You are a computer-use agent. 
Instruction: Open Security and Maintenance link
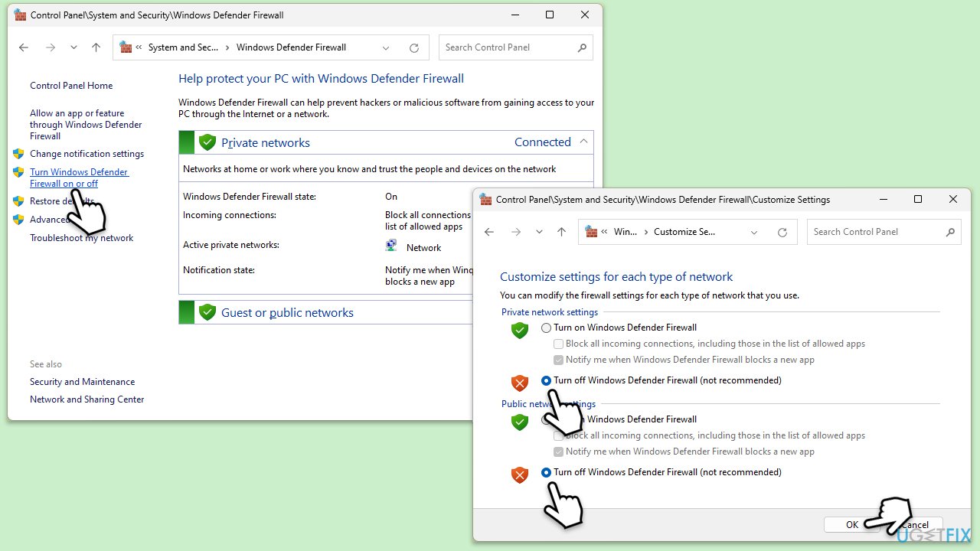click(x=82, y=382)
